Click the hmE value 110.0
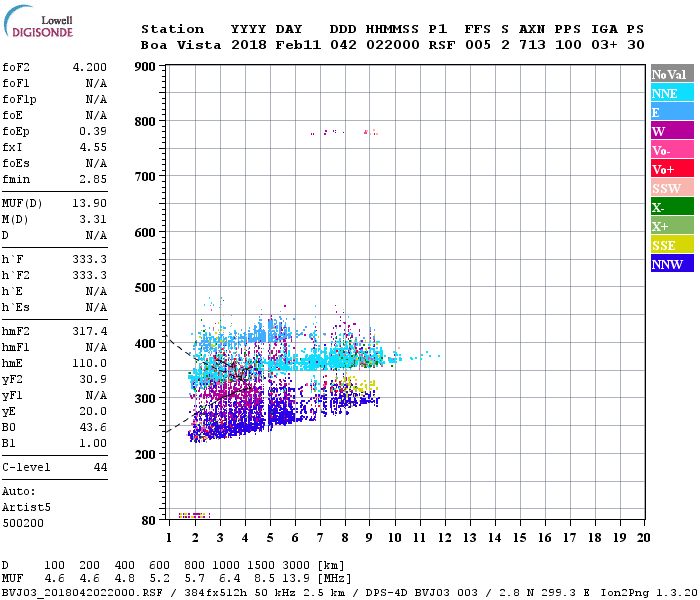 tap(90, 364)
